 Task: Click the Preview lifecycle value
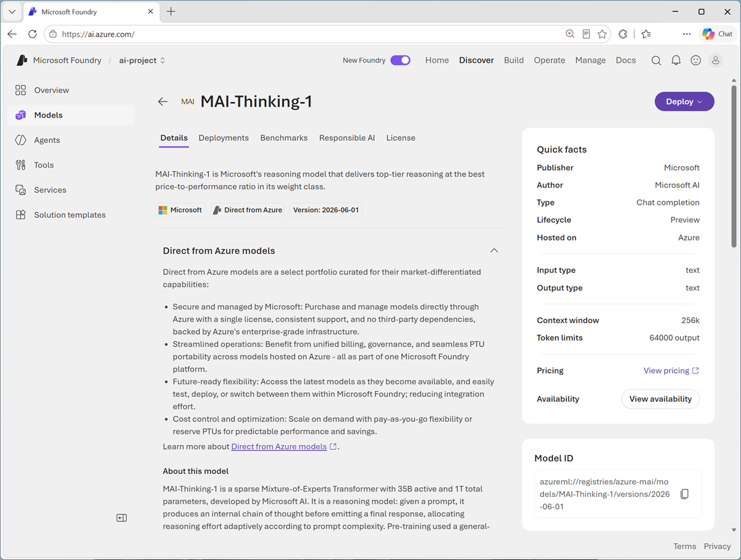(x=685, y=220)
